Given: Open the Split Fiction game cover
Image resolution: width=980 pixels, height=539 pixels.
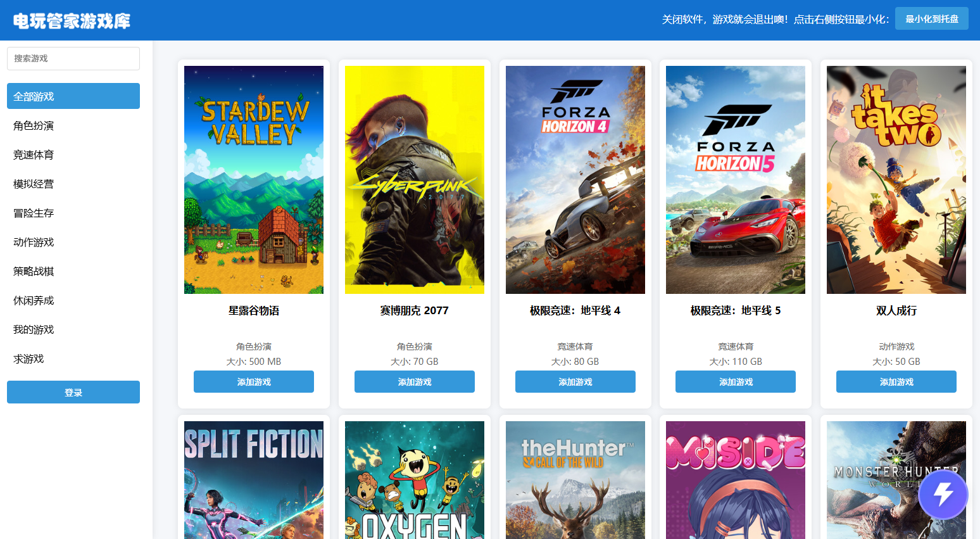Looking at the screenshot, I should point(254,479).
